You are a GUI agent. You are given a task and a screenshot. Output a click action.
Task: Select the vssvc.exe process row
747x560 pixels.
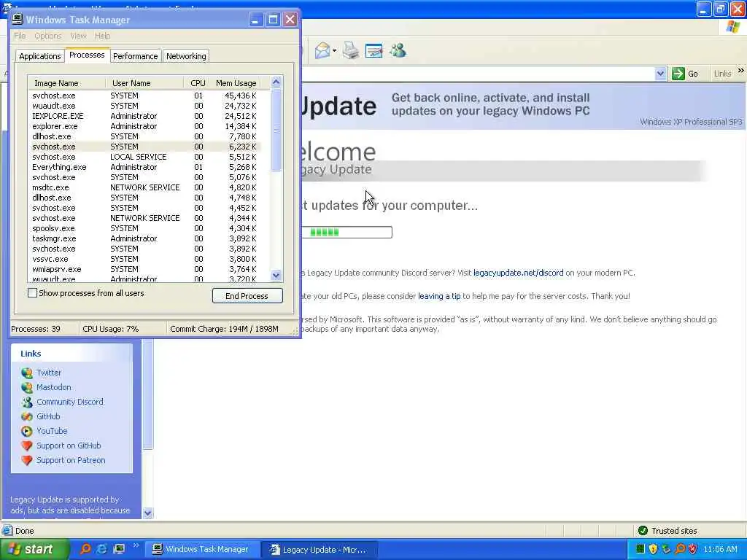(x=144, y=259)
